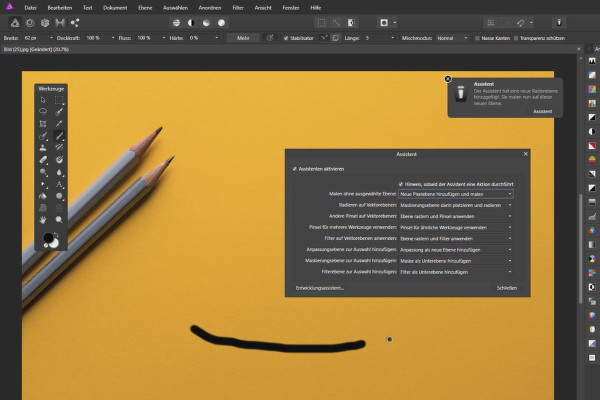Open Anpassungsebene zur Auswahl hinzufügen dropdown
Image resolution: width=600 pixels, height=400 pixels.
click(x=455, y=250)
